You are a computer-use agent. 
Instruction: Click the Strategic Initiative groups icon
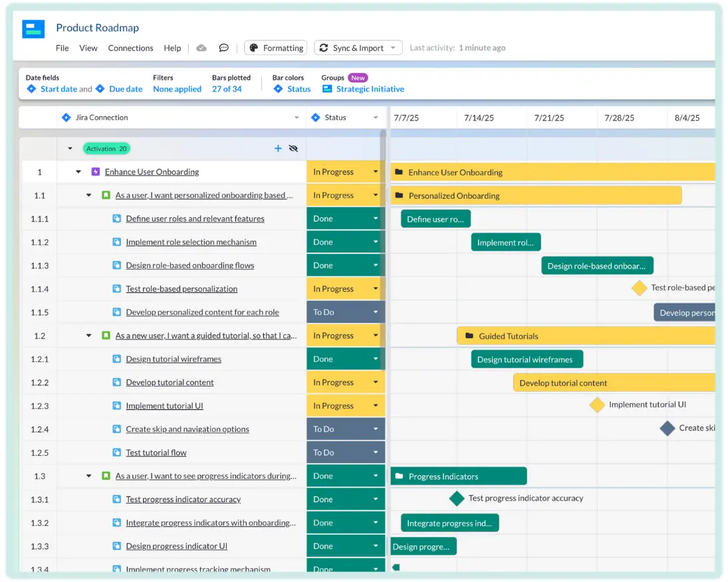(x=327, y=88)
